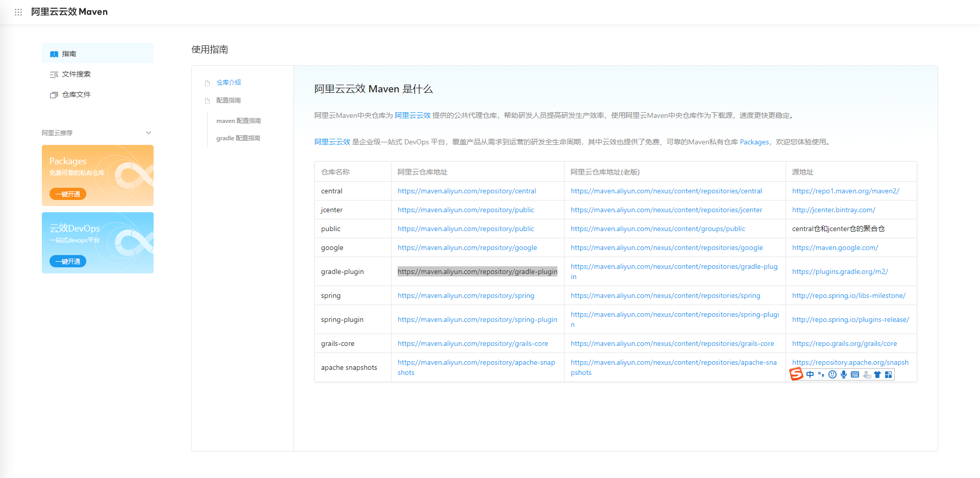Open 文件搜索 in the left sidebar

pos(97,74)
